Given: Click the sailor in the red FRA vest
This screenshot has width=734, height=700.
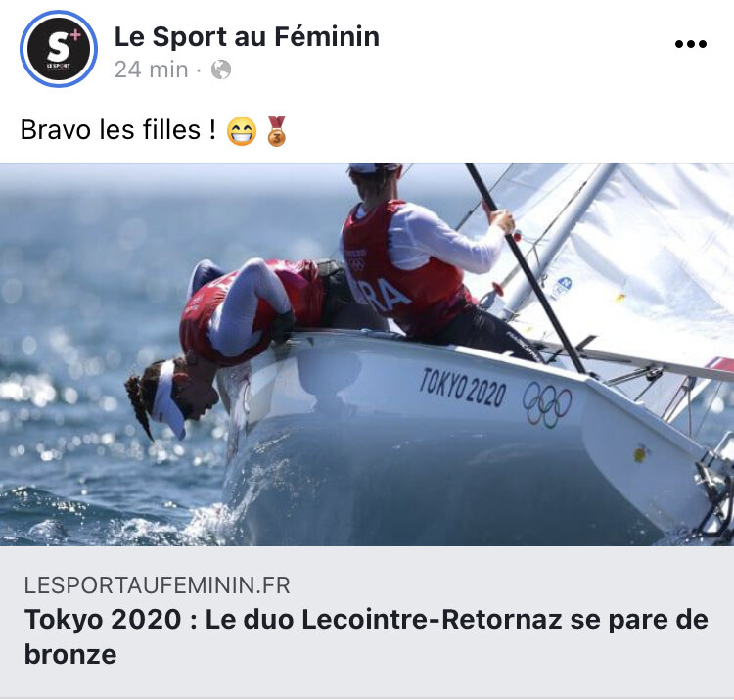Looking at the screenshot, I should [x=421, y=267].
